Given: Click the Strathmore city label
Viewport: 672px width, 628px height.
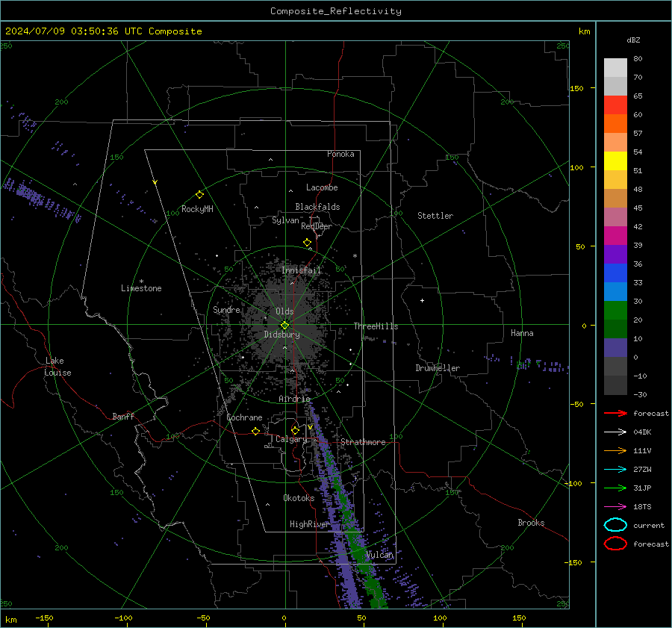Looking at the screenshot, I should 363,442.
